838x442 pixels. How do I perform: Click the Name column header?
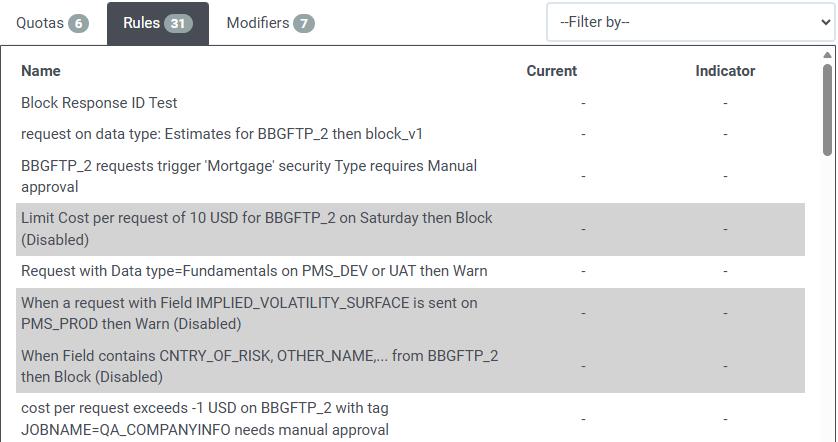coord(41,71)
